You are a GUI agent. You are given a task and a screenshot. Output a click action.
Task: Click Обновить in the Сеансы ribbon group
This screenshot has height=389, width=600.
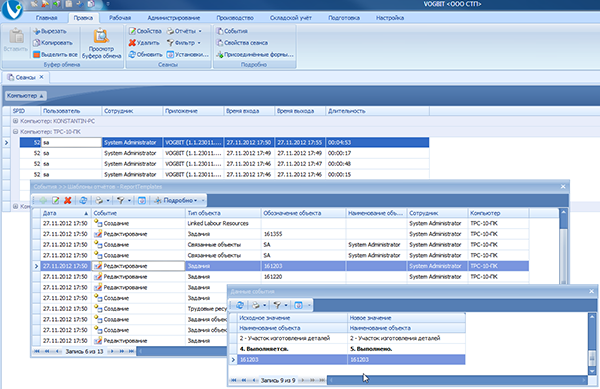point(145,55)
